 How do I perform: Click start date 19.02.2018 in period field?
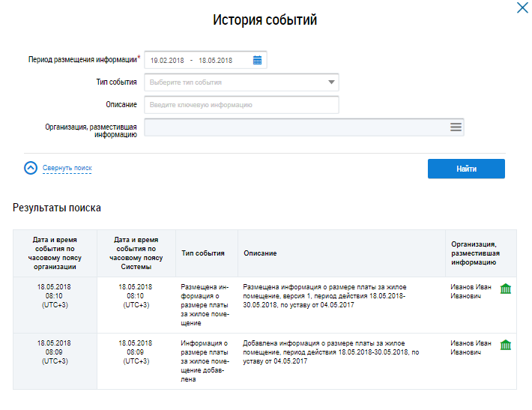point(168,61)
